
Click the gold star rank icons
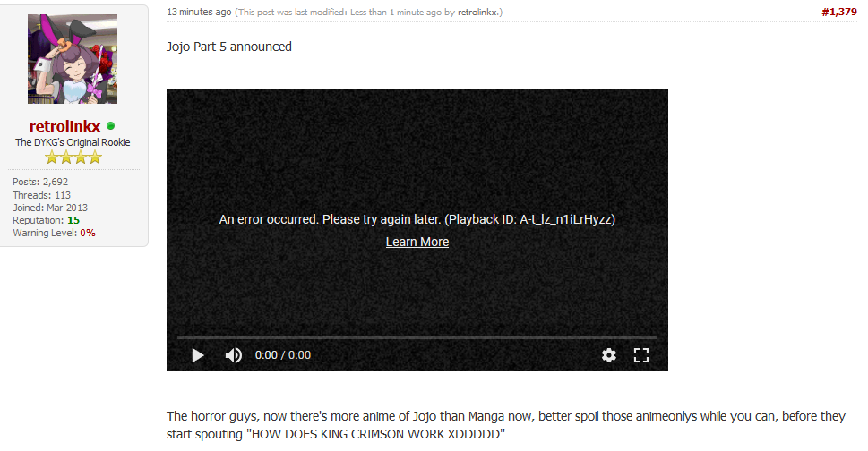73,157
